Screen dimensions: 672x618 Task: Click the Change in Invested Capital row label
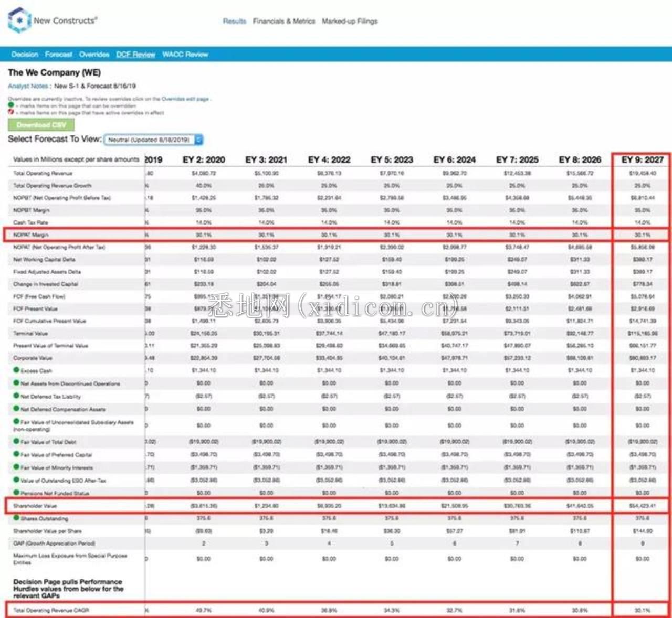[x=46, y=284]
